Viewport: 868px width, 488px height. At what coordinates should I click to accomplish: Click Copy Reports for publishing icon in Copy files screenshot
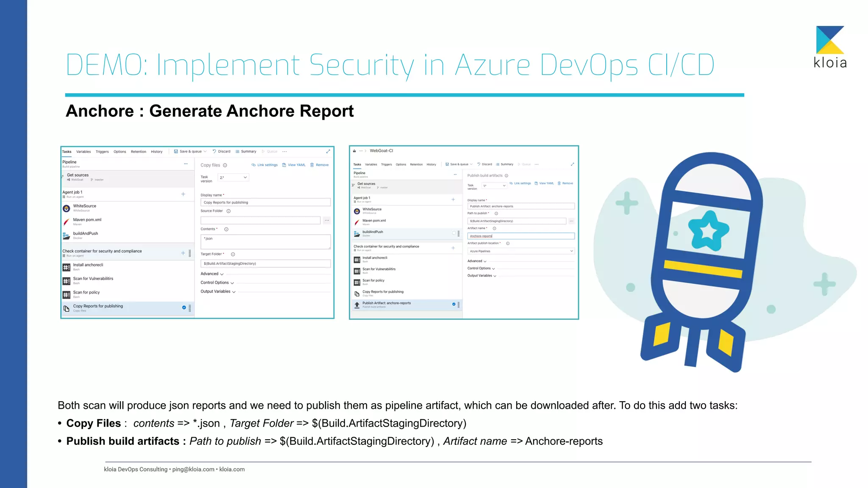pyautogui.click(x=67, y=308)
